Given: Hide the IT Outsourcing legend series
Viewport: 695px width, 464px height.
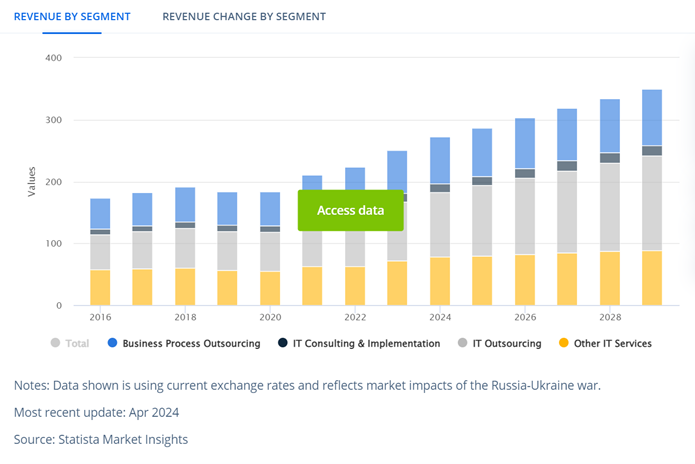Looking at the screenshot, I should (506, 344).
